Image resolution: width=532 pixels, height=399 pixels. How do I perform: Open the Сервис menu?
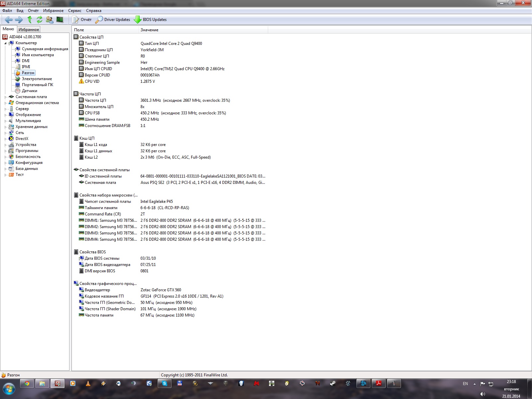(x=75, y=11)
